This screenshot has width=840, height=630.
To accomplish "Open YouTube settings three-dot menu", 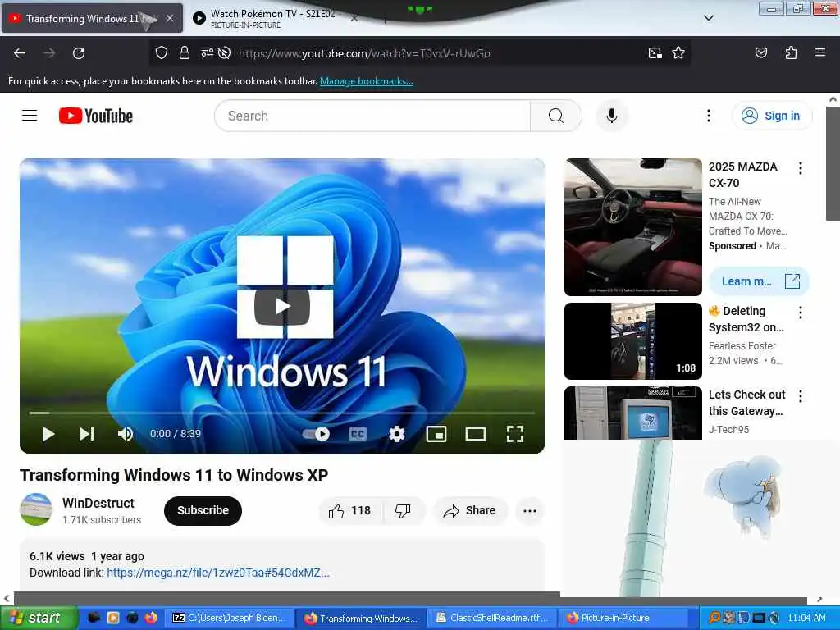I will 708,116.
